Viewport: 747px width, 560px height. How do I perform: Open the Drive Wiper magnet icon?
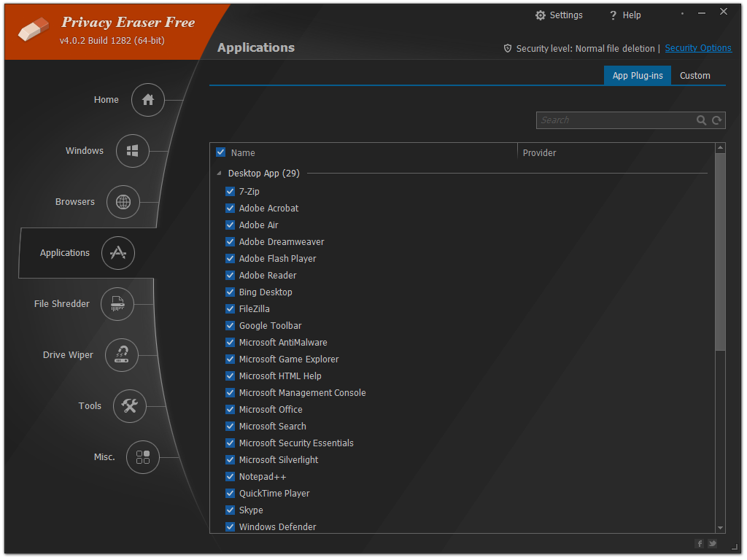click(122, 355)
